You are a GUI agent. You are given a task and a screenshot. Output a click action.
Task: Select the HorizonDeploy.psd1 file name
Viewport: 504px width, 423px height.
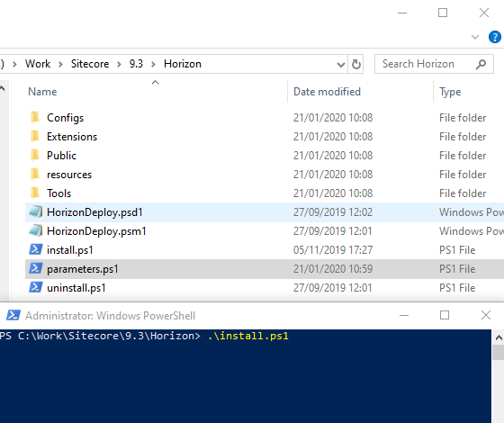click(x=94, y=212)
